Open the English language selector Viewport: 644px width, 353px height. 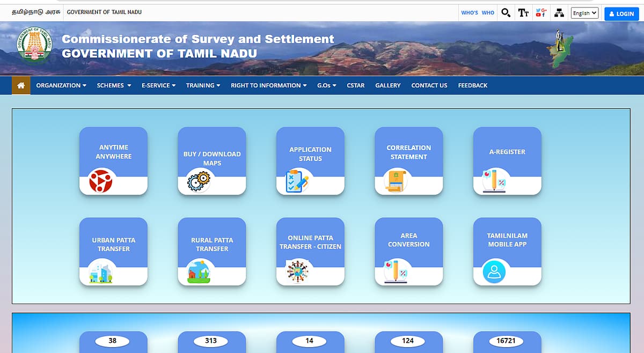[x=584, y=12]
